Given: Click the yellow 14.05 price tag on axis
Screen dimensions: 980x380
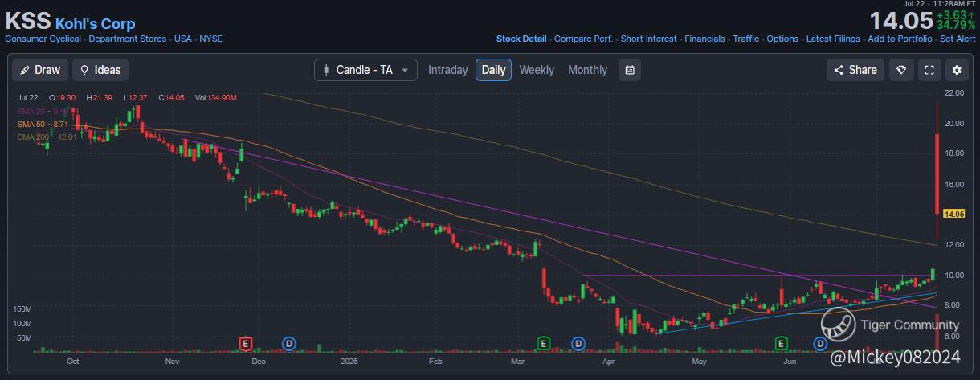Looking at the screenshot, I should pyautogui.click(x=953, y=213).
